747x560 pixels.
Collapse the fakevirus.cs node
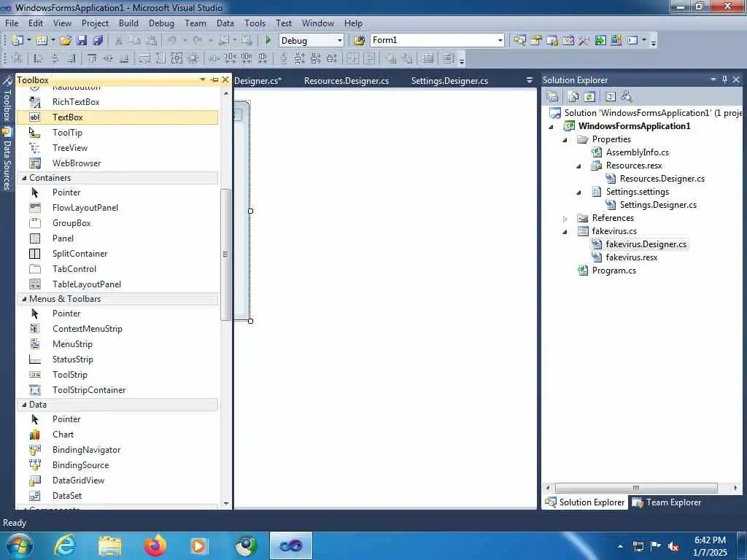(x=565, y=232)
